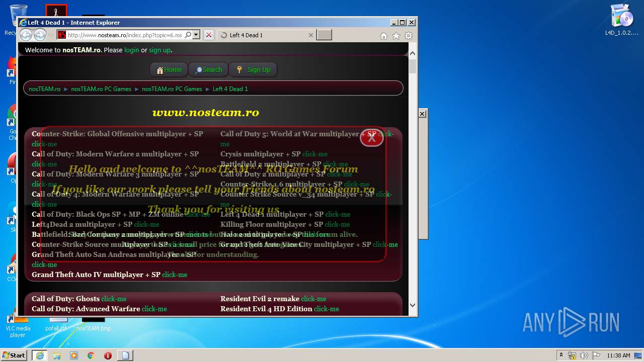The image size is (644, 362).
Task: Open the forum Search menu button
Action: 208,70
